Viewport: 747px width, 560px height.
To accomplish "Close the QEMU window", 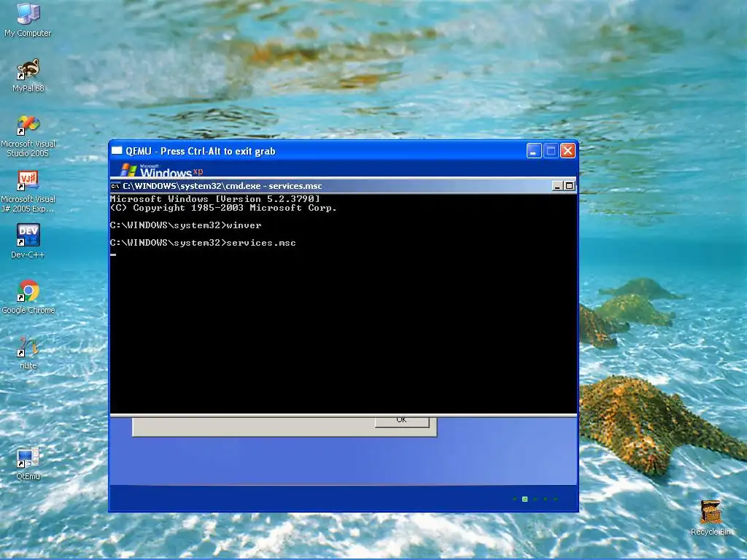I will [568, 151].
